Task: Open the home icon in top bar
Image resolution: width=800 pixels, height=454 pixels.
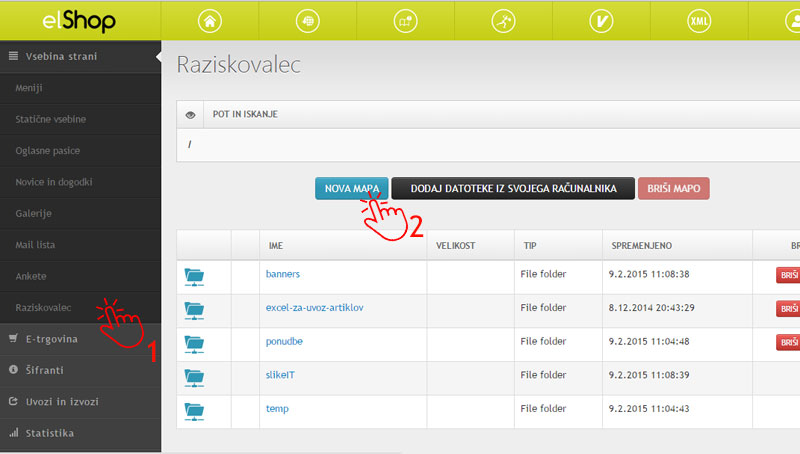Action: 210,21
